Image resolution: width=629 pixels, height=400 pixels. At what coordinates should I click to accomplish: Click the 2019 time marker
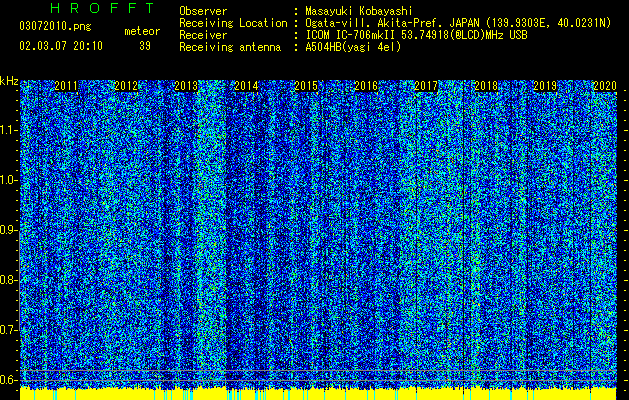[545, 86]
